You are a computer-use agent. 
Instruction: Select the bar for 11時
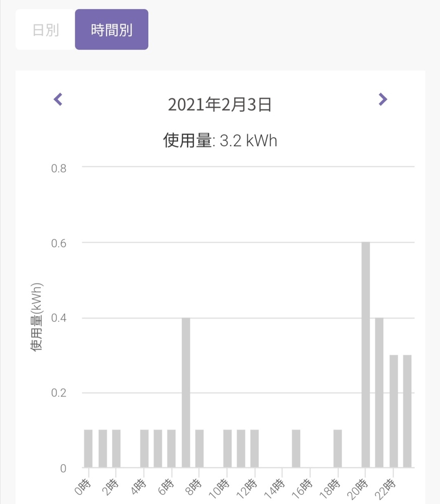click(241, 449)
